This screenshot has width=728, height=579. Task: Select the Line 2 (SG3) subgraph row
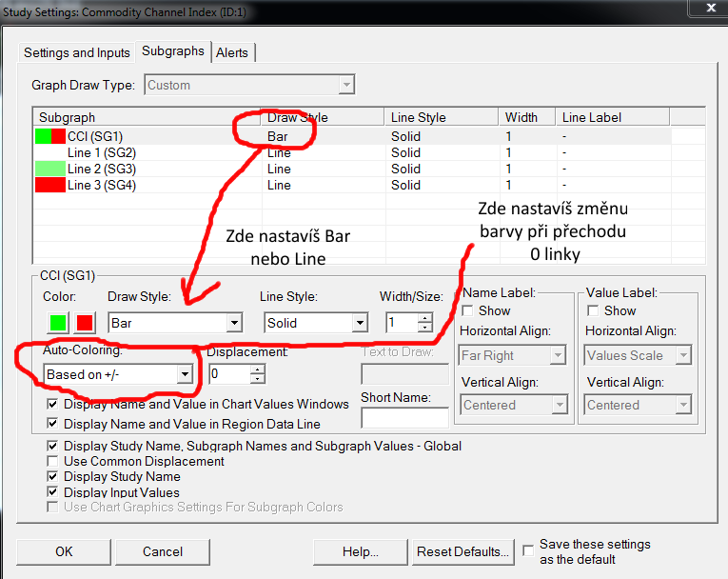101,169
